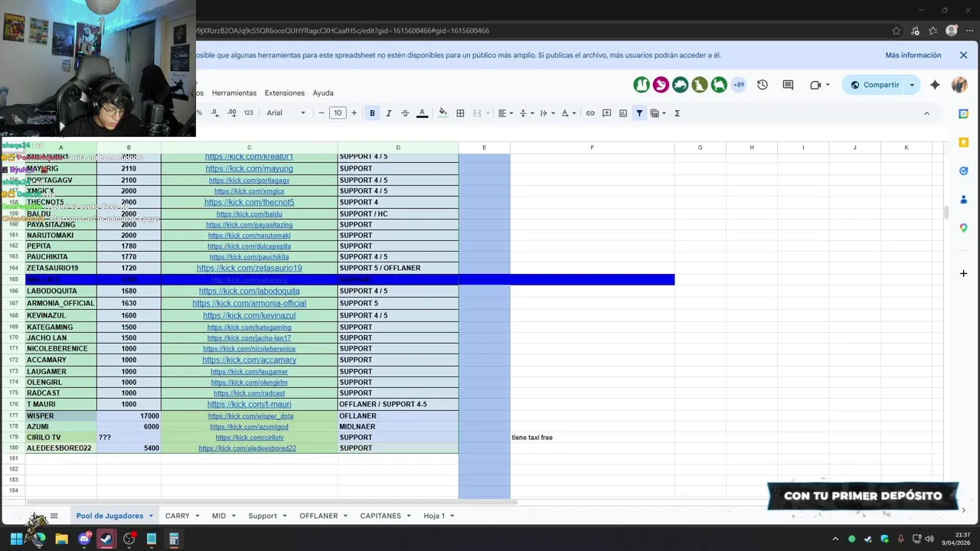
Task: Open the Herramientas menu
Action: (234, 93)
